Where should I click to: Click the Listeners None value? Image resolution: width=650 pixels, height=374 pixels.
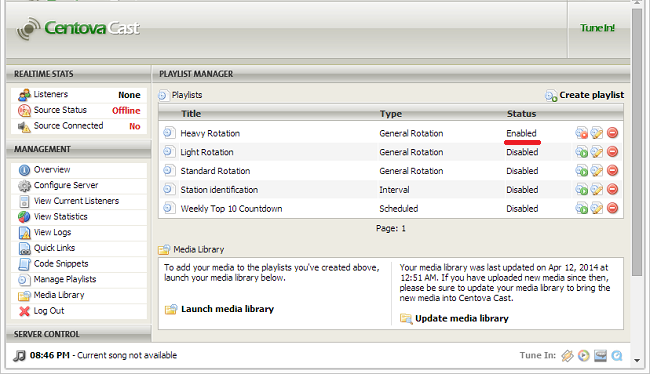coord(129,95)
